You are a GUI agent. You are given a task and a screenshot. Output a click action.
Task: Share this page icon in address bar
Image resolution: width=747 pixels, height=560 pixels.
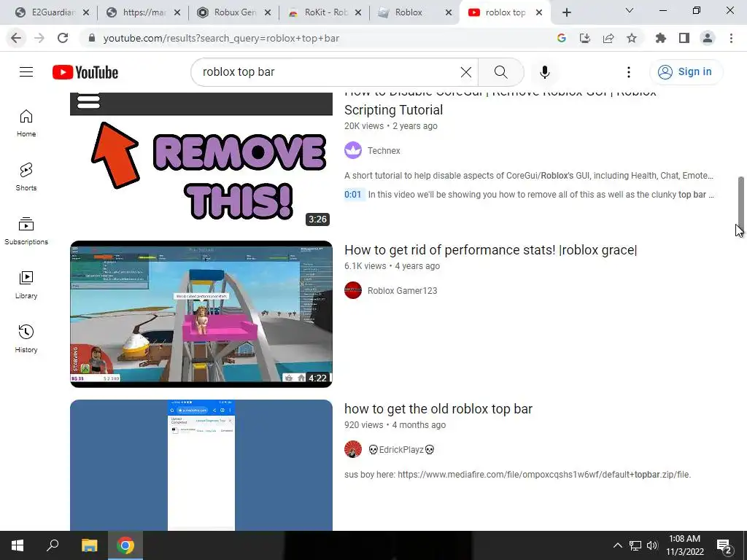[x=608, y=38]
